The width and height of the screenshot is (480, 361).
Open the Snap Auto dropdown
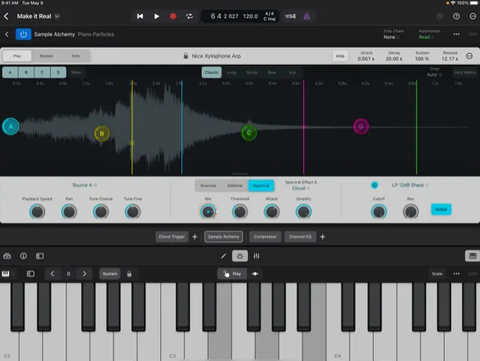[434, 72]
